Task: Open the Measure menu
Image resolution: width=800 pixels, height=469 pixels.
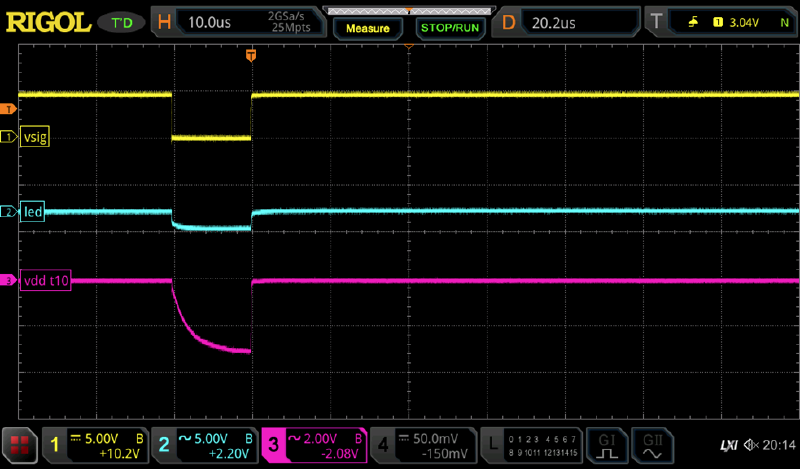Action: [367, 28]
